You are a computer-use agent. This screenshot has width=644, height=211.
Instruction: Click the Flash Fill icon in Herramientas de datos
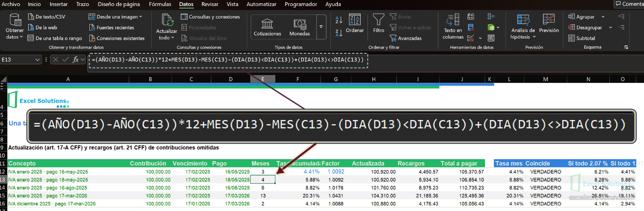pyautogui.click(x=471, y=16)
